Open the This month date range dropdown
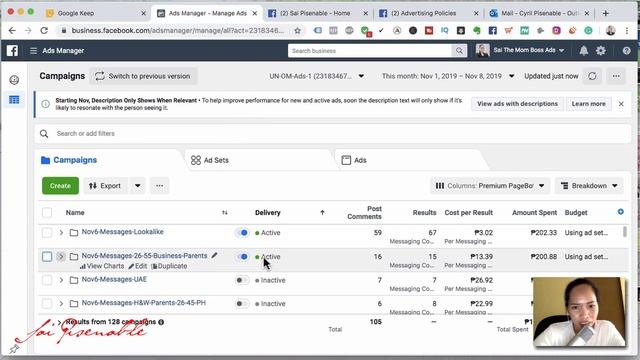 pyautogui.click(x=448, y=76)
